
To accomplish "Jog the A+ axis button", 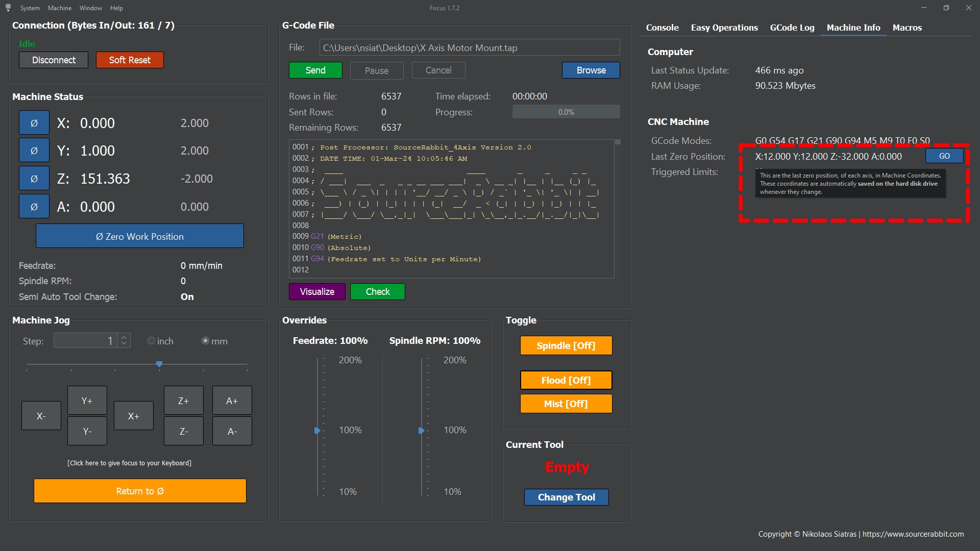I will [x=232, y=400].
